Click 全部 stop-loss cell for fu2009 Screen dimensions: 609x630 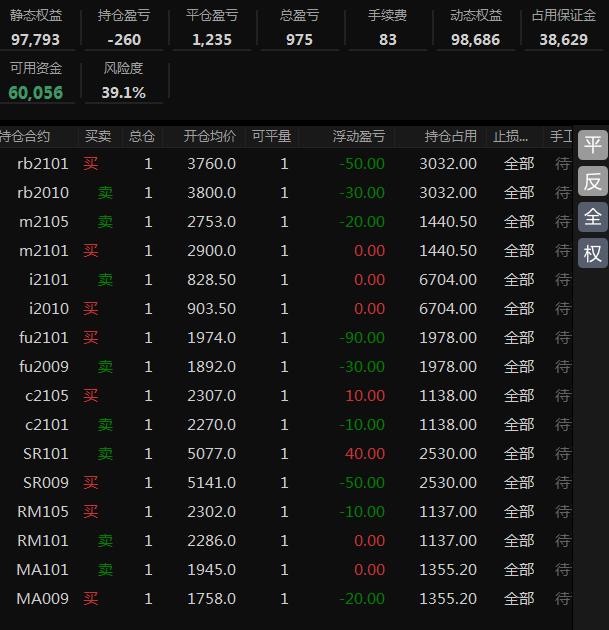coord(519,366)
